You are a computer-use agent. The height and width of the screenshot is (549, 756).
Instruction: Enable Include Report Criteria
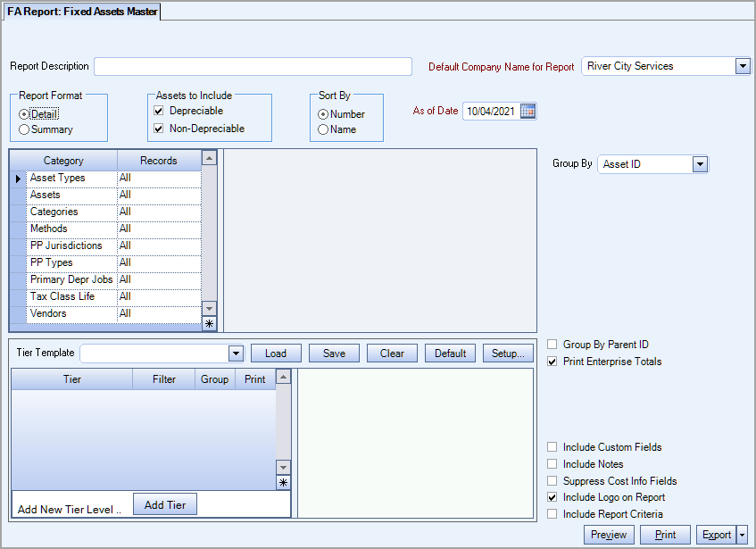pos(552,513)
